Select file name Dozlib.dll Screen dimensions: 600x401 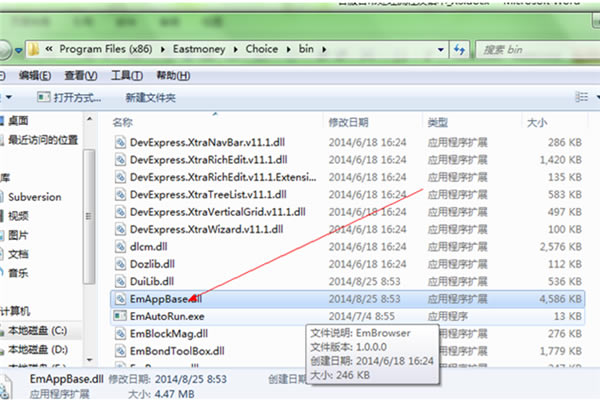[x=152, y=264]
